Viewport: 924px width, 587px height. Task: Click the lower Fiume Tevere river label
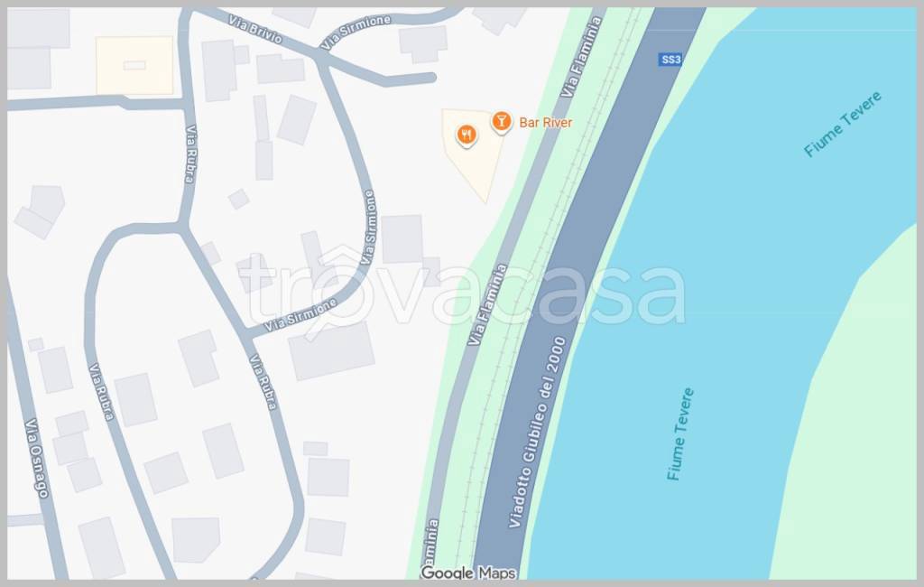coord(680,434)
